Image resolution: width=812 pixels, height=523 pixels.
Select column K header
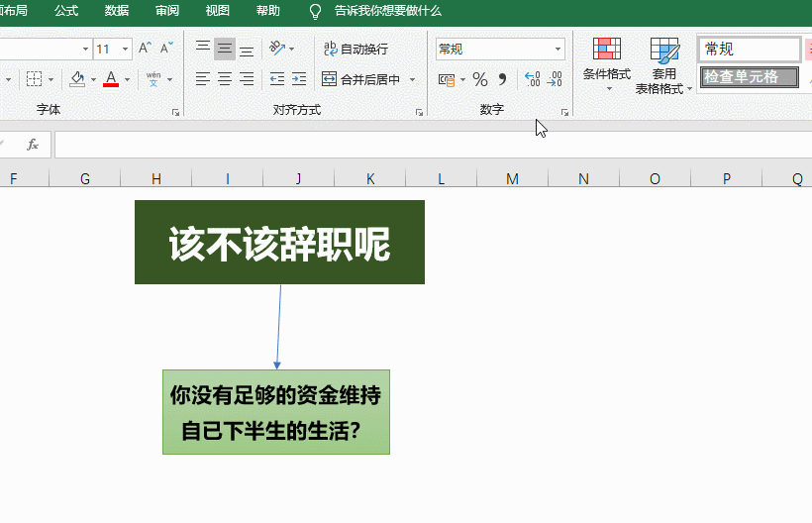click(x=370, y=178)
